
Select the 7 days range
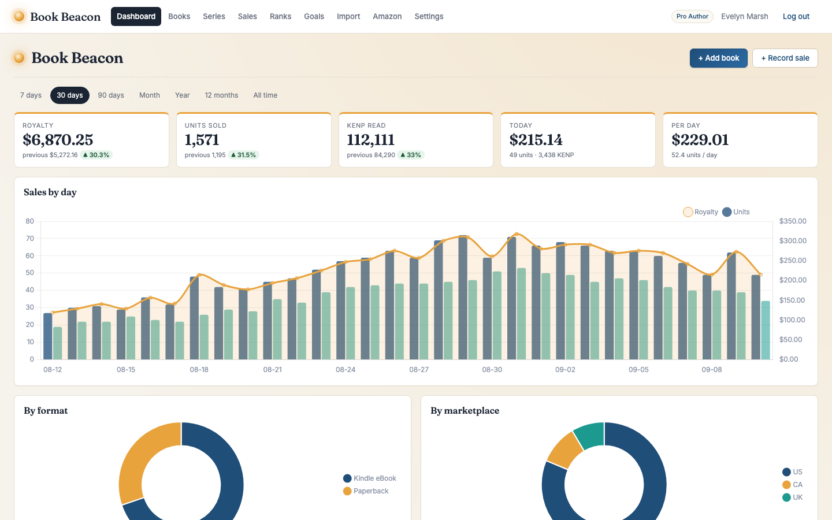click(31, 95)
